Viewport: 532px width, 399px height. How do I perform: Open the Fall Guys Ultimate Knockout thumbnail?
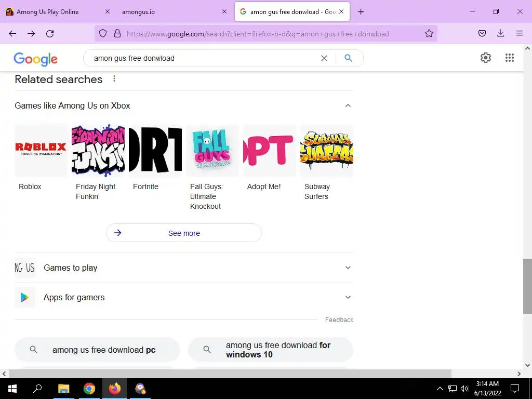pyautogui.click(x=212, y=150)
